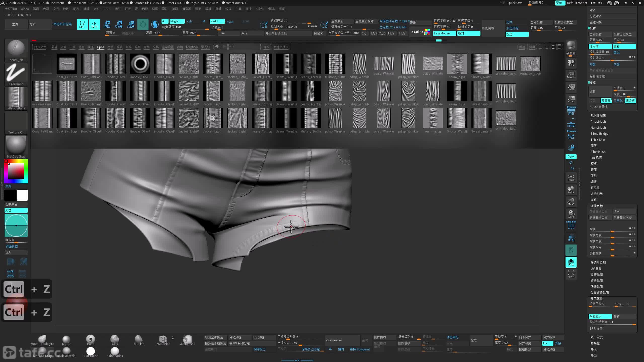The height and width of the screenshot is (362, 644).
Task: Activate the Rotate gizmo icon
Action: click(131, 24)
